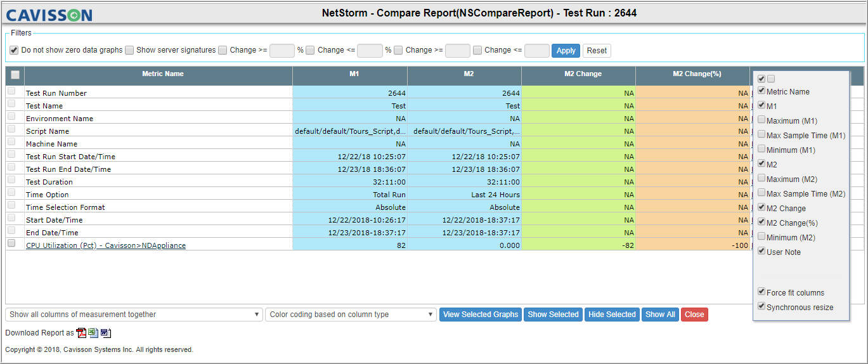The width and height of the screenshot is (868, 364).
Task: Enable Maximum (M2) column option
Action: (761, 178)
